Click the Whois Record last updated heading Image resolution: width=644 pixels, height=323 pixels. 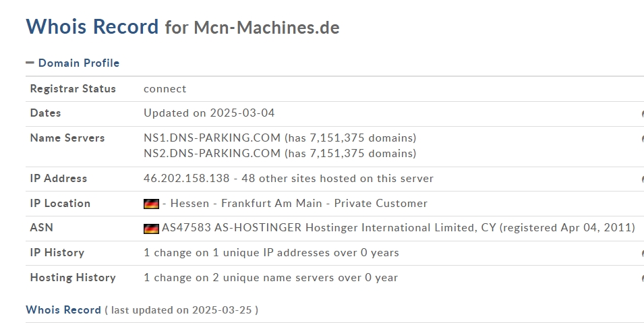point(142,310)
